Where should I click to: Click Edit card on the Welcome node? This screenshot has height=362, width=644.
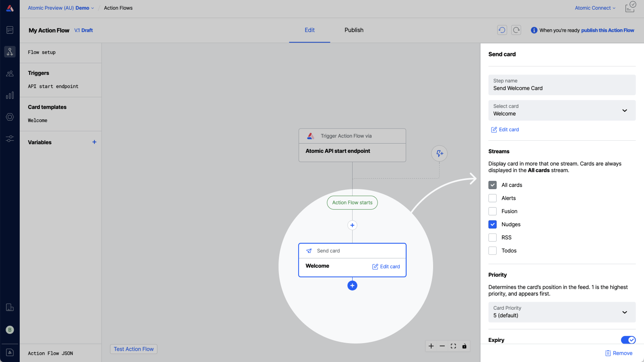386,267
